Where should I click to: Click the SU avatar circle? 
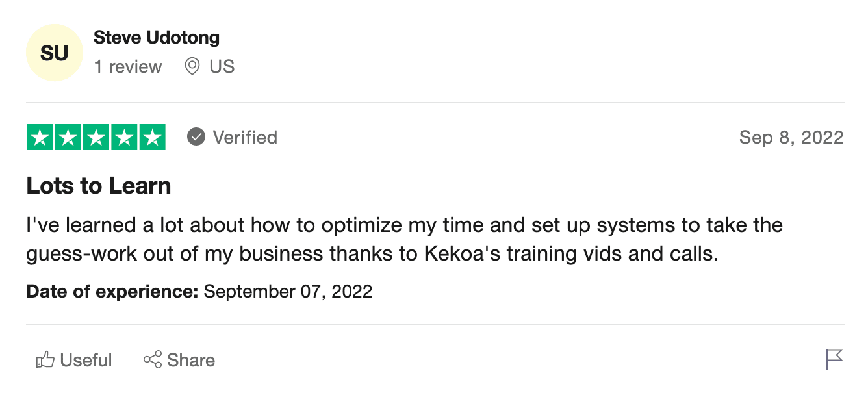click(x=54, y=53)
